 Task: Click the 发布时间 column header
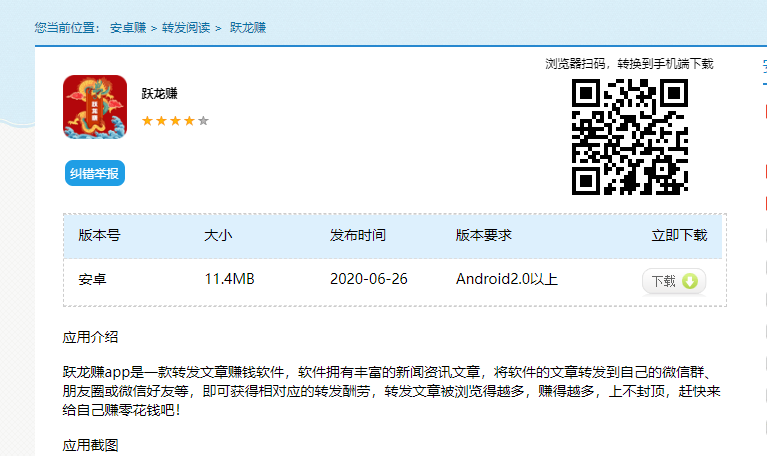(358, 235)
